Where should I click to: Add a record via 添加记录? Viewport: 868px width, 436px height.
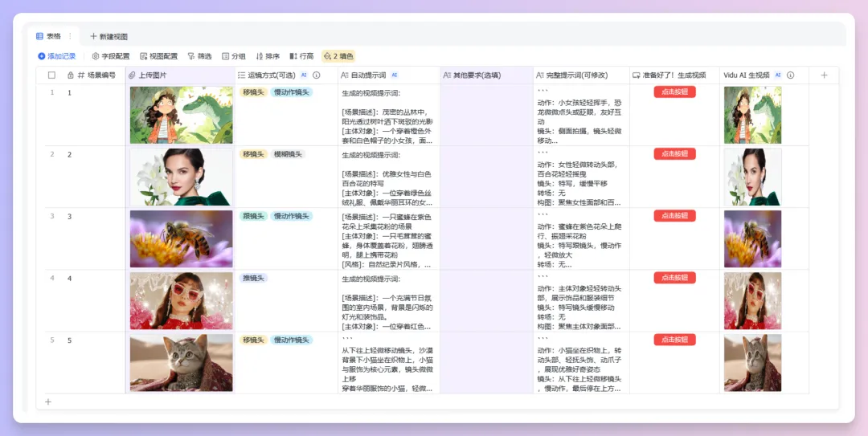point(56,56)
